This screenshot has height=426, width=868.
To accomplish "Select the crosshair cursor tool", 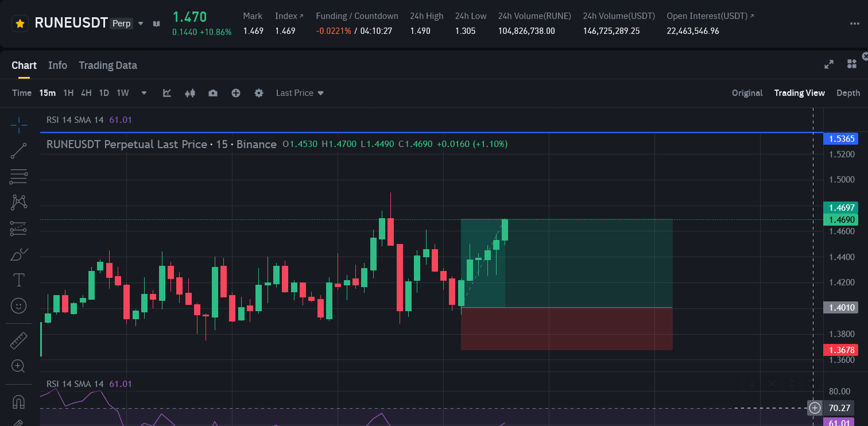I will click(18, 125).
